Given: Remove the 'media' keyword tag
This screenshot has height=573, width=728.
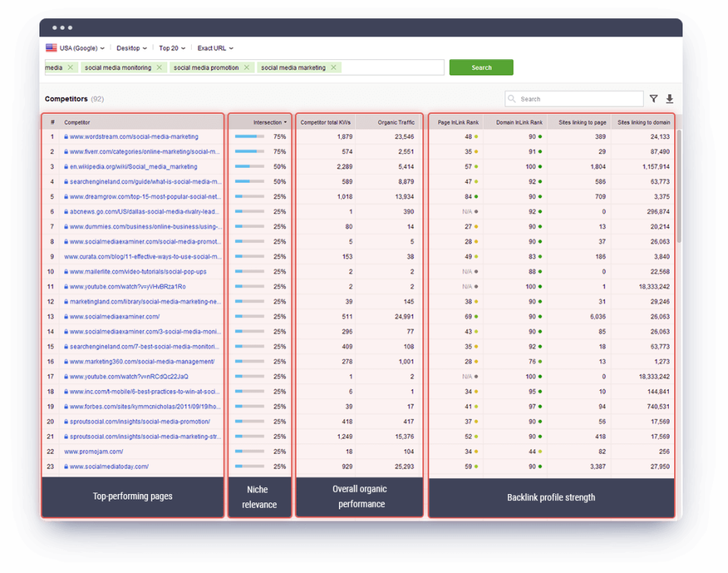Looking at the screenshot, I should (x=71, y=67).
